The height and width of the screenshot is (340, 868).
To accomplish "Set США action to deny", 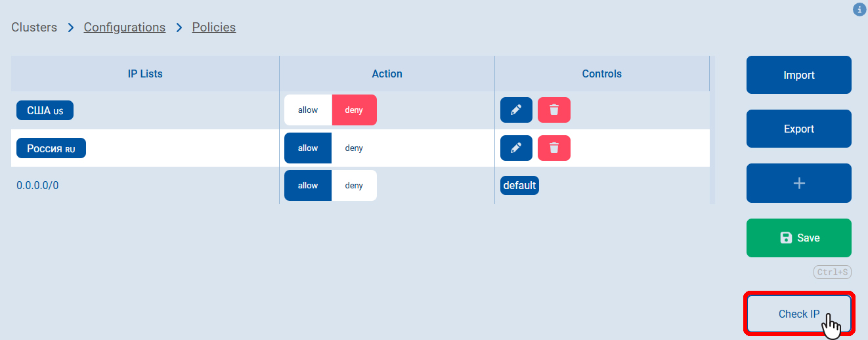I will (x=354, y=110).
